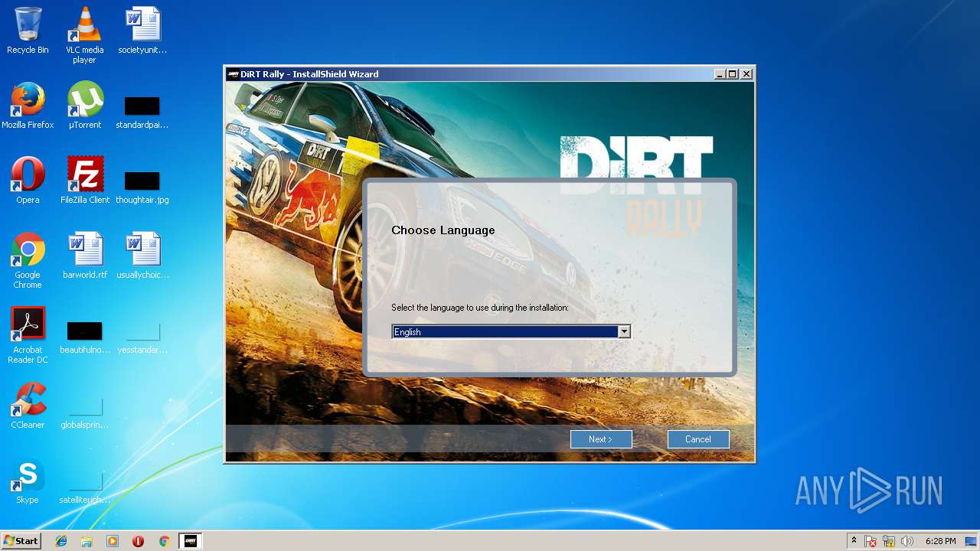Viewport: 980px width, 551px height.
Task: Select thoughtair.jpg image file
Action: click(142, 187)
